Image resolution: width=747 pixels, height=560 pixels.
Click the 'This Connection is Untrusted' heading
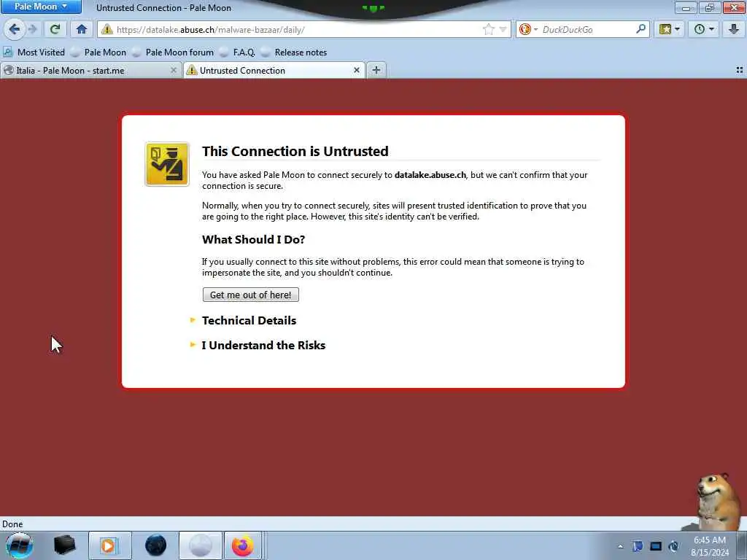pos(295,151)
